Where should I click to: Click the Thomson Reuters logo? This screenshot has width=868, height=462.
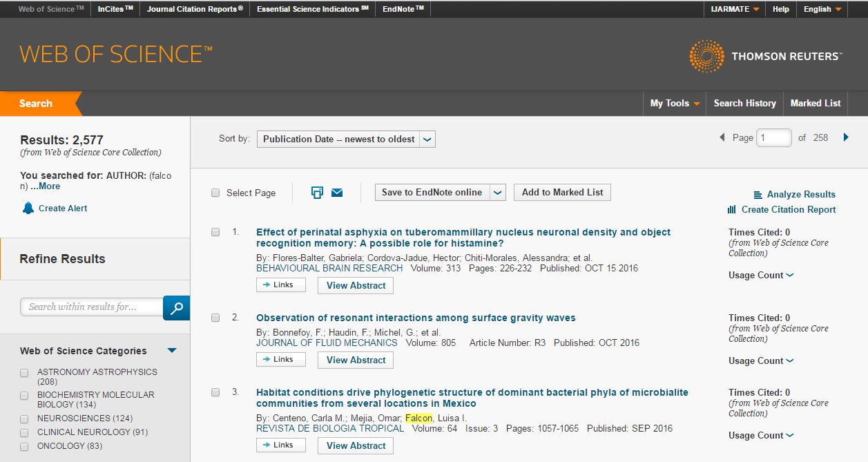click(x=765, y=56)
